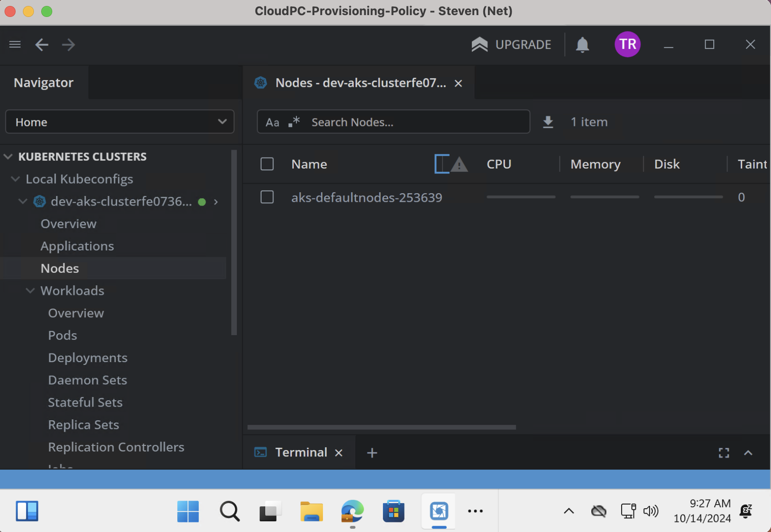Toggle regex search option
The width and height of the screenshot is (771, 532).
click(x=294, y=122)
